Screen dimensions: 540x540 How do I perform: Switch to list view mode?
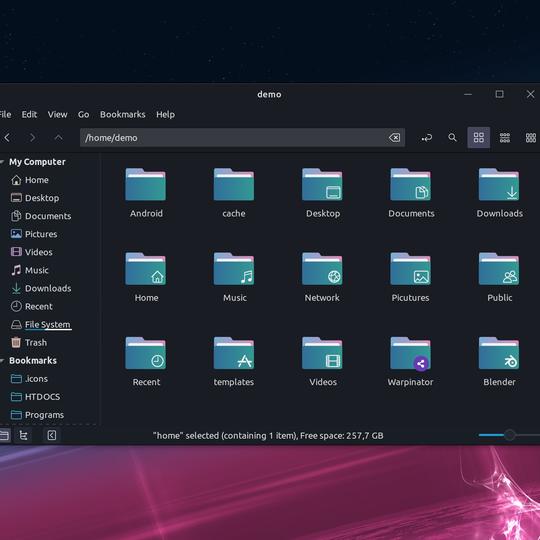click(505, 138)
